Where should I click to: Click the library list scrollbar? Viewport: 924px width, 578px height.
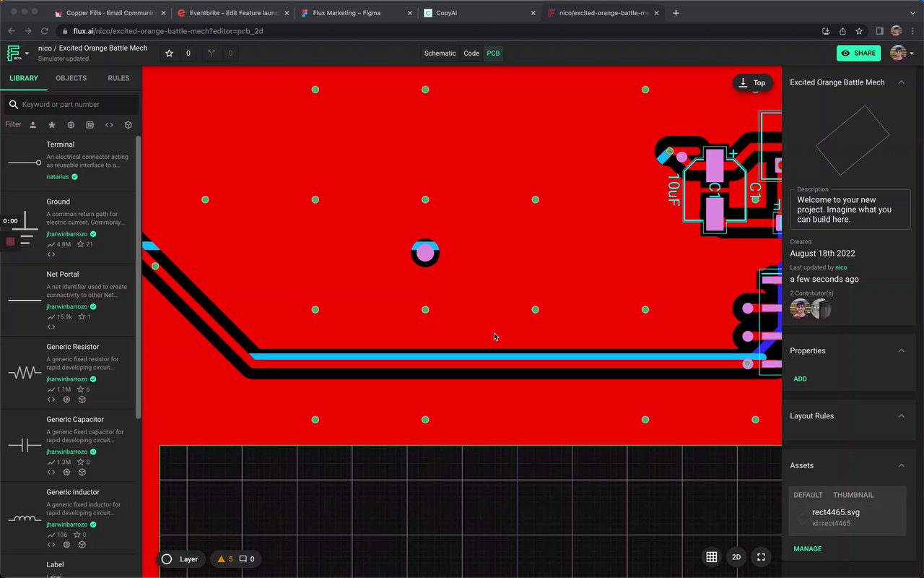pos(138,276)
